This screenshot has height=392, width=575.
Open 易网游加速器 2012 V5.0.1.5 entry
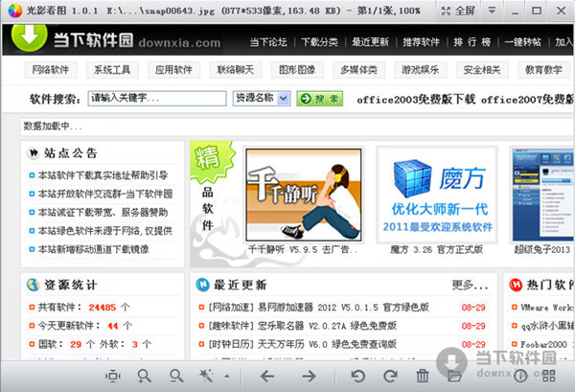coord(318,308)
